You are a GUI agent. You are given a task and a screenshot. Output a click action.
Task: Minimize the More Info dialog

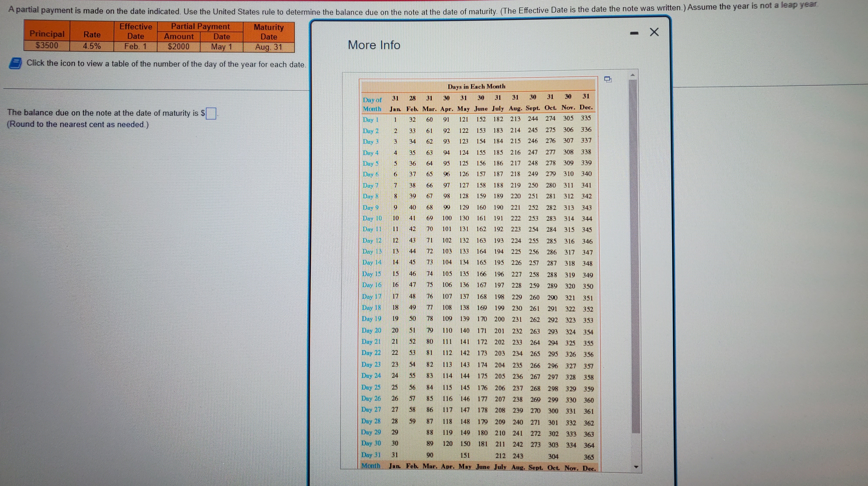point(634,33)
